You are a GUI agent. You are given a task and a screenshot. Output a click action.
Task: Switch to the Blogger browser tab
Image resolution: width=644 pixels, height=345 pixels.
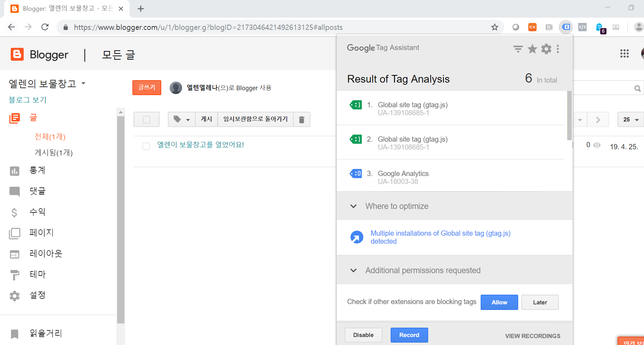click(x=67, y=9)
